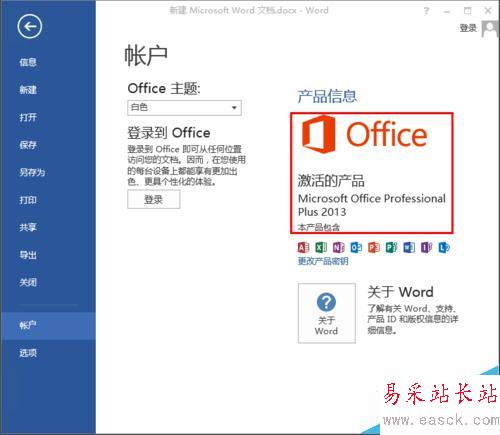Screen dimensions: 500x435
Task: Click the help question mark in title bar
Action: pos(426,11)
